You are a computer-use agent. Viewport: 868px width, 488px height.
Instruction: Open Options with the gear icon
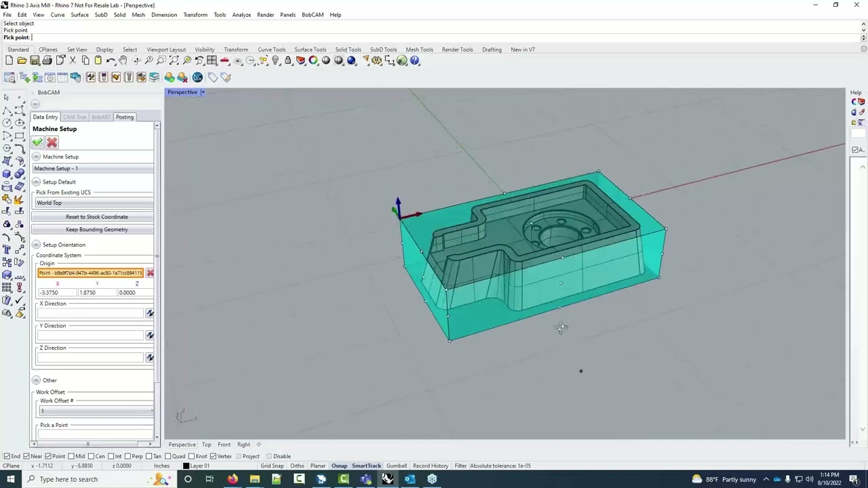[x=377, y=60]
